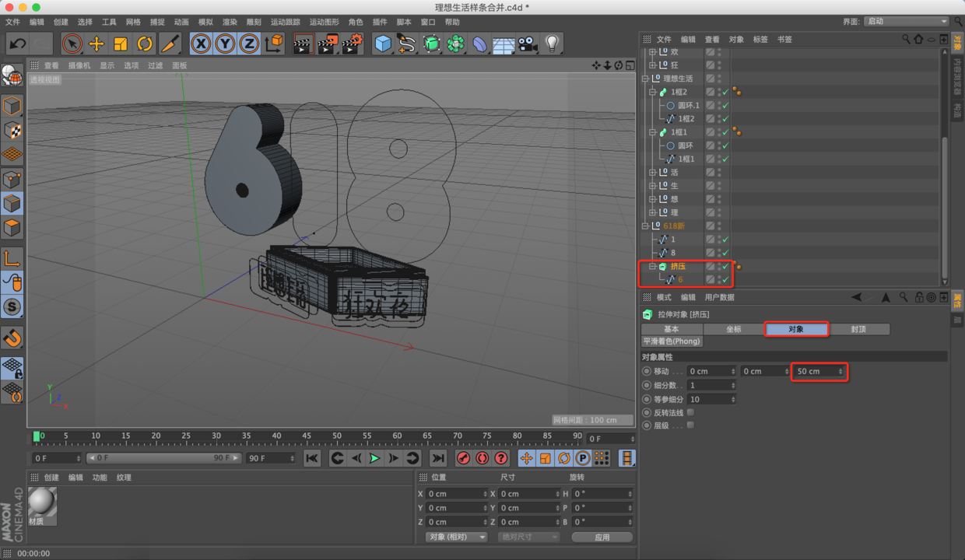
Task: Click the Make Editable icon
Action: point(12,75)
